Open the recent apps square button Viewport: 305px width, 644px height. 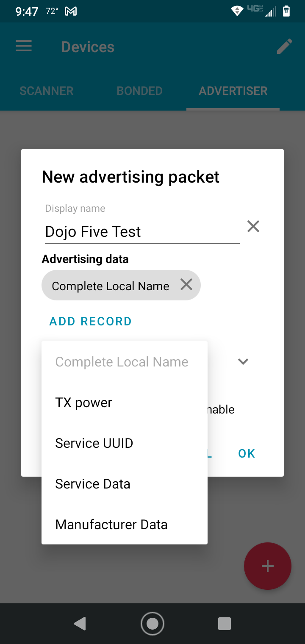pos(224,623)
